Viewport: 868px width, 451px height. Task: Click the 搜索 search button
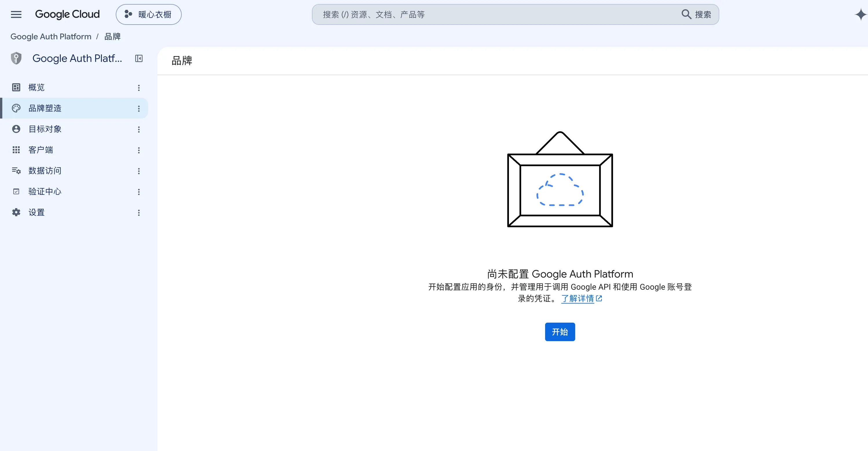(x=696, y=14)
